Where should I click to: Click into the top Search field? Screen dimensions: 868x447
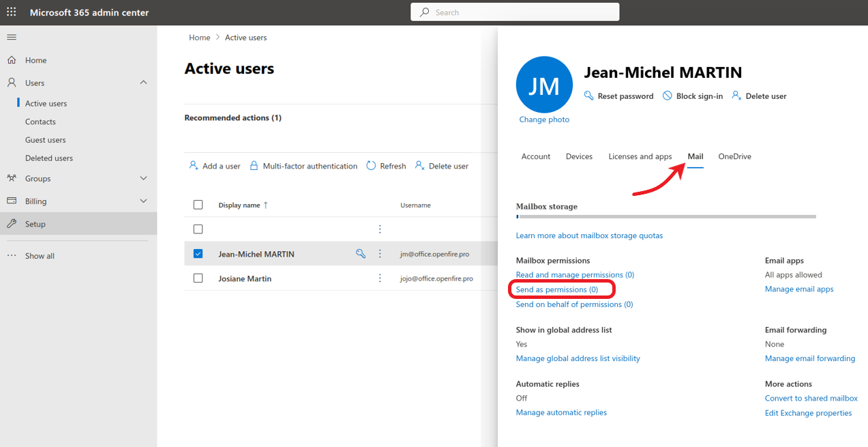pyautogui.click(x=515, y=12)
